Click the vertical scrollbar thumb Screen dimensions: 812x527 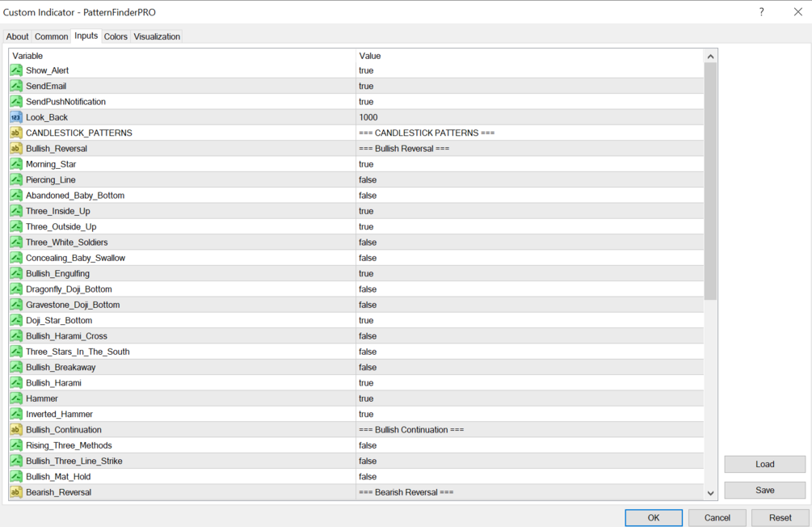pyautogui.click(x=710, y=181)
